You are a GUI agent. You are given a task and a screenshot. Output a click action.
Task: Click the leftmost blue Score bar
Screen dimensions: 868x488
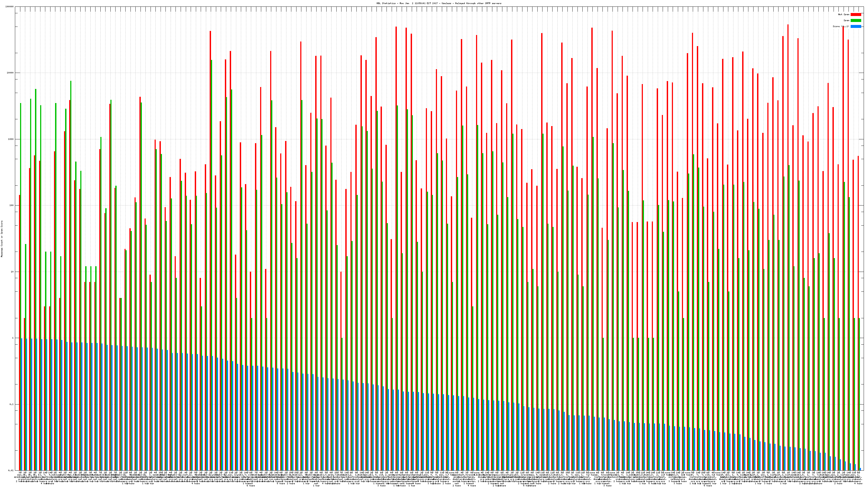[22, 404]
